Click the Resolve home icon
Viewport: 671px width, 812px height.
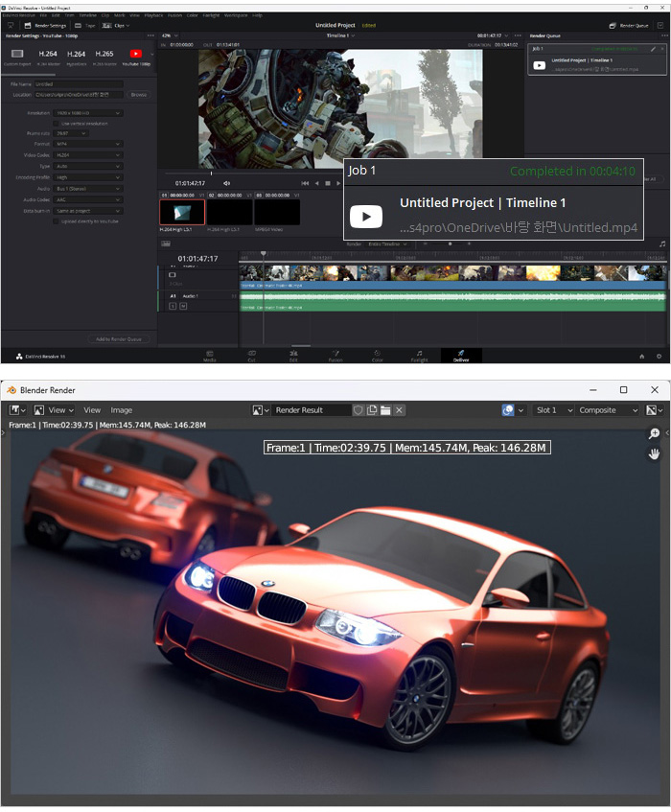pos(642,357)
